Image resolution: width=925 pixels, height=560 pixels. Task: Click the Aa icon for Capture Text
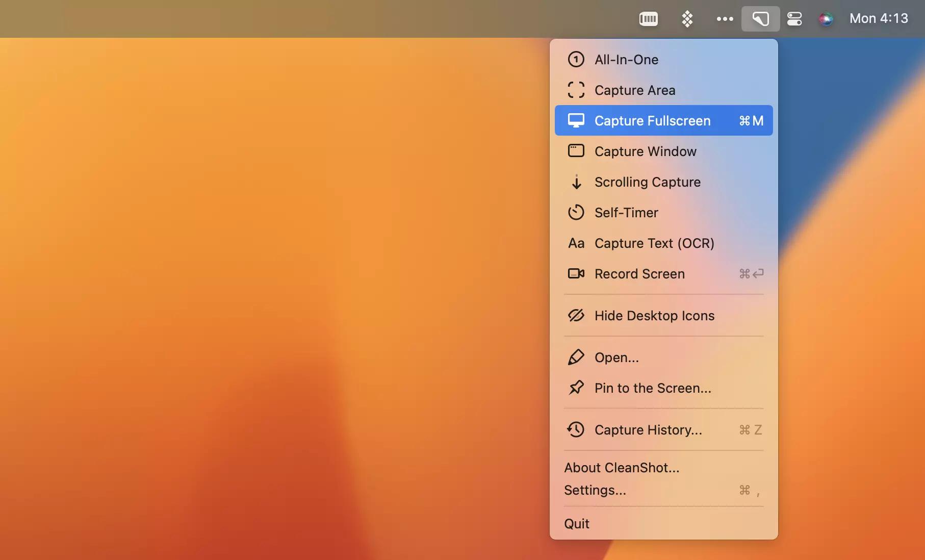(576, 243)
